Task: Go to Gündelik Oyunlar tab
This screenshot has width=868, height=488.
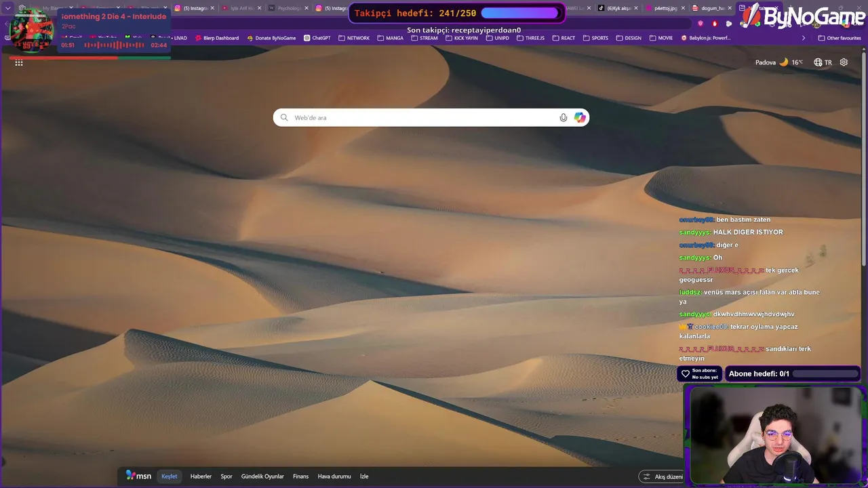Action: [x=262, y=476]
